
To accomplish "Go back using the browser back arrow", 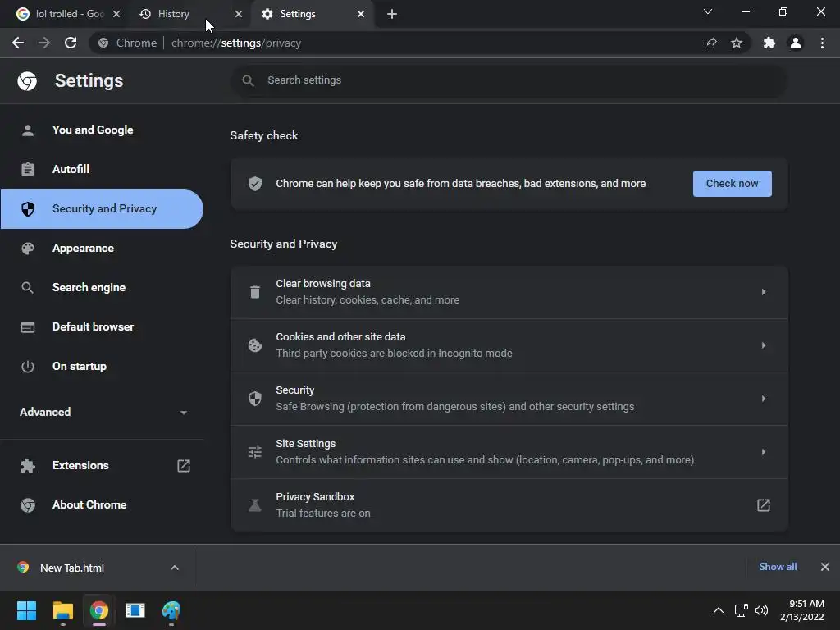I will coord(18,43).
